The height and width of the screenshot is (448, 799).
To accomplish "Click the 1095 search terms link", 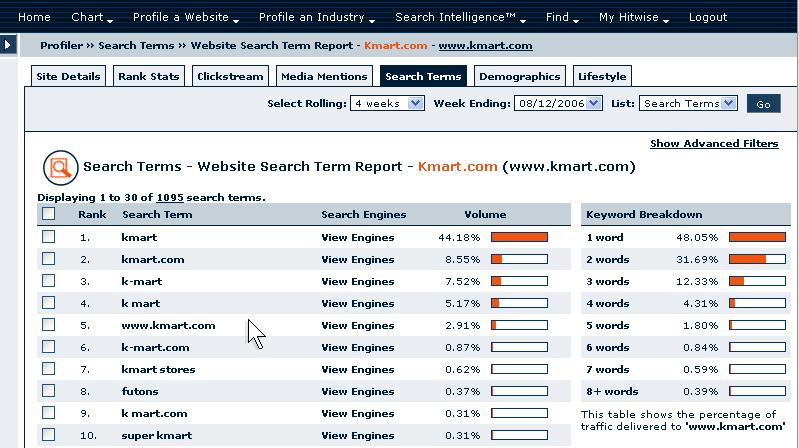I will coord(170,197).
